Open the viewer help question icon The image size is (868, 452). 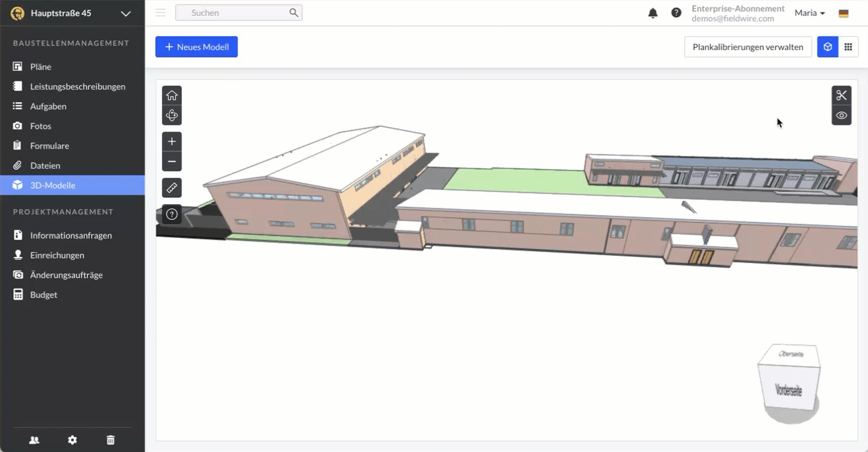click(172, 214)
